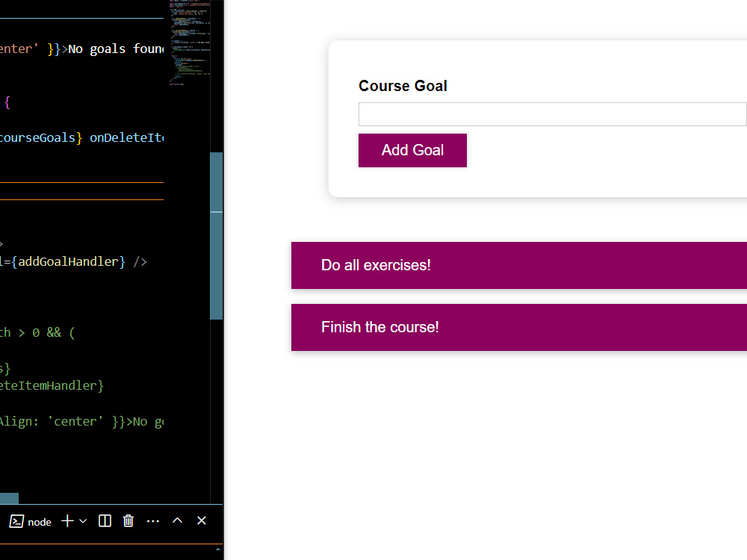Kill terminal with trash icon
This screenshot has width=747, height=560.
tap(128, 521)
